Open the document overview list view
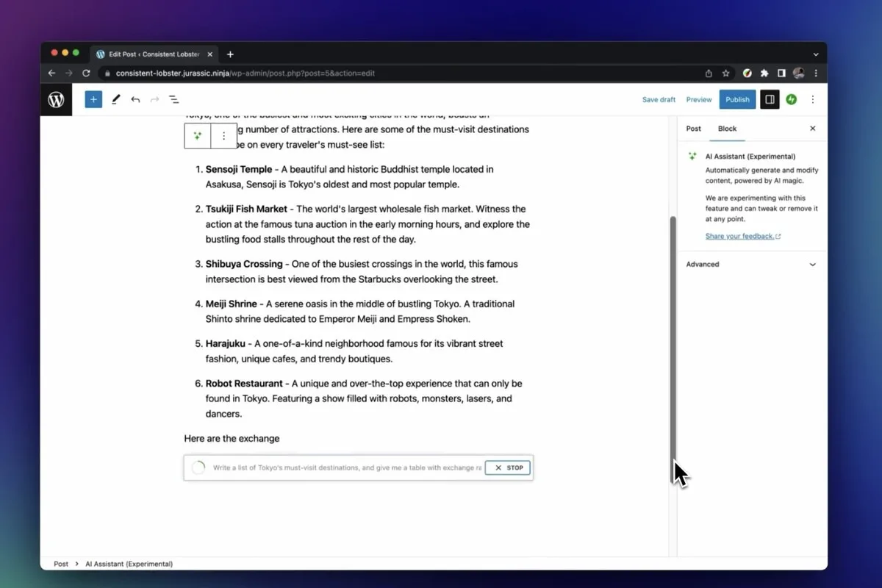The image size is (882, 588). point(174,99)
